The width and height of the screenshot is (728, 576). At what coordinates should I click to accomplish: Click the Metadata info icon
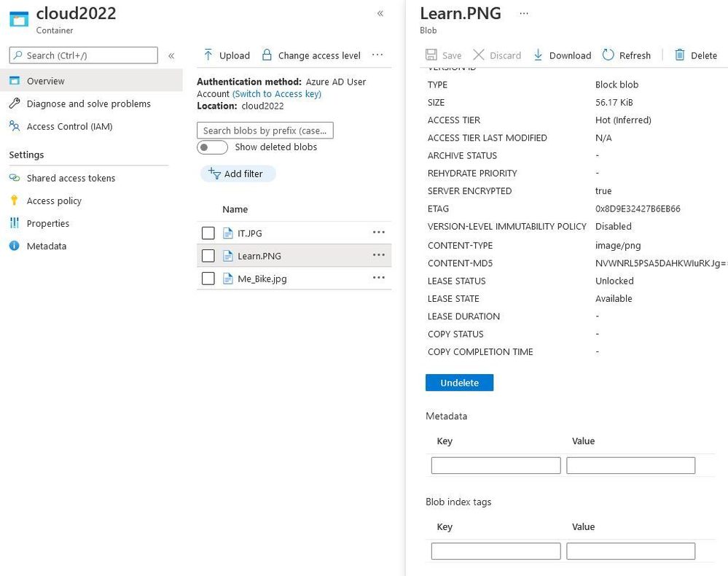click(15, 246)
